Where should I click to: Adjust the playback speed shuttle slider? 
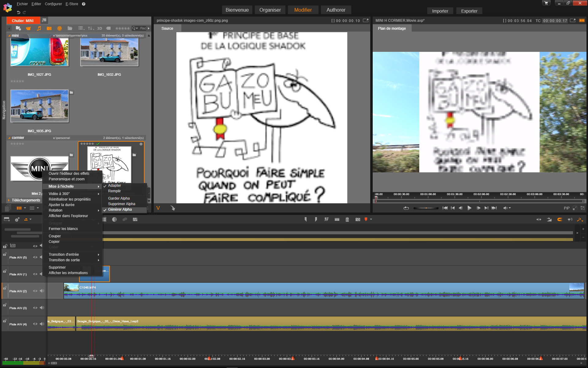tap(426, 208)
